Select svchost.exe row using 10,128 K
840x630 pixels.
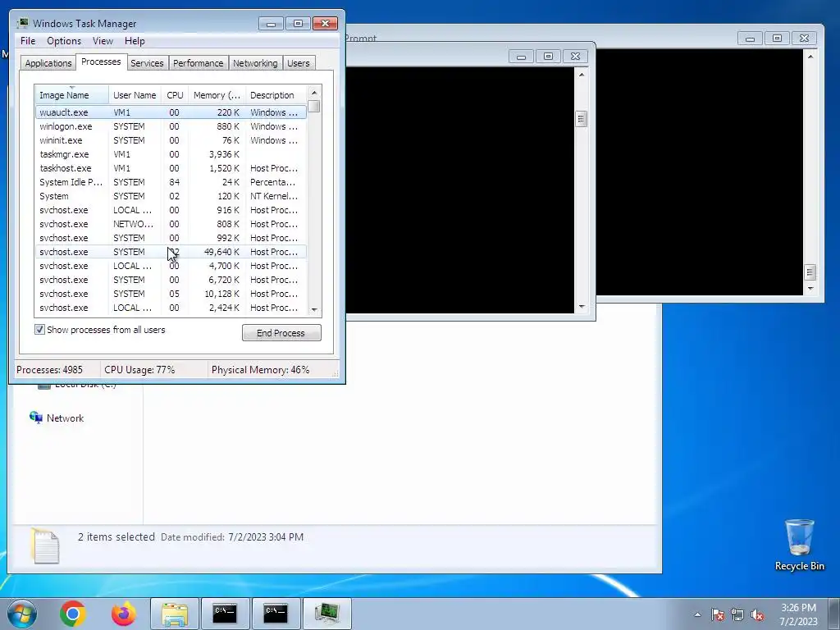click(x=171, y=294)
